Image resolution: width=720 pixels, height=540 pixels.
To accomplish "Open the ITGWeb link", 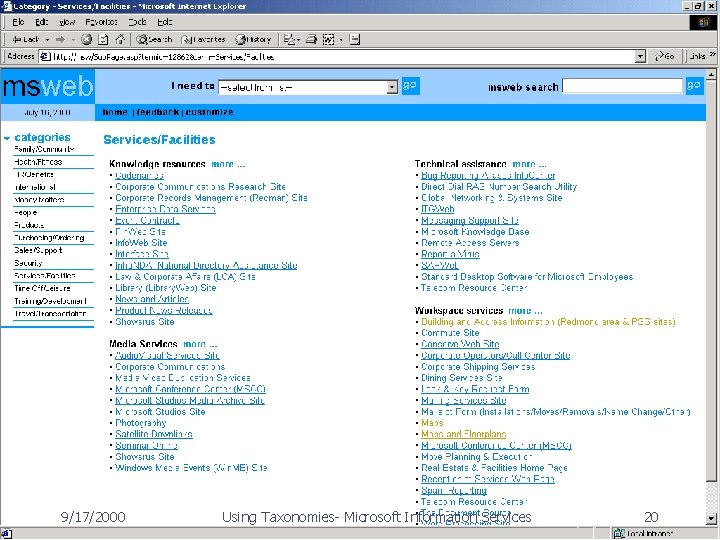I will 438,209.
